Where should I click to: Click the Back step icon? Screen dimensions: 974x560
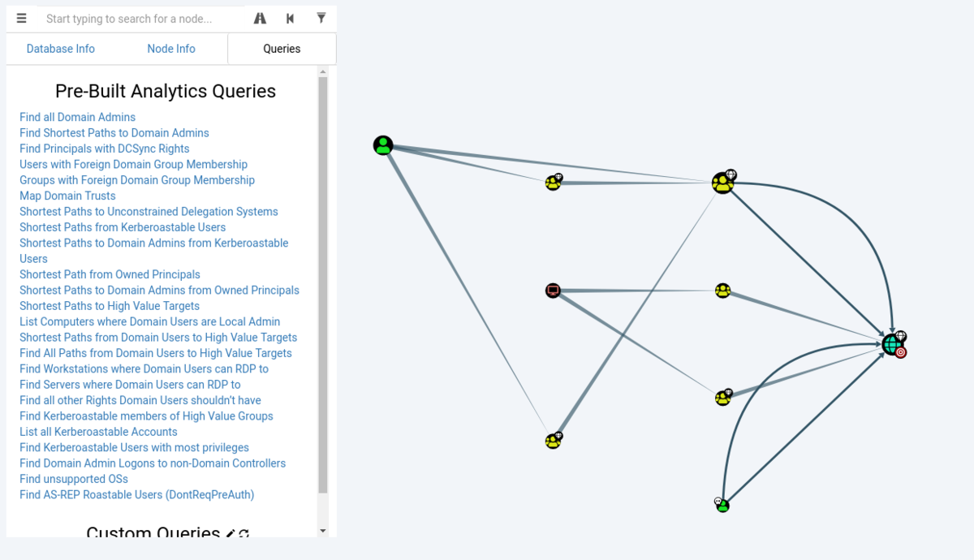(x=290, y=18)
